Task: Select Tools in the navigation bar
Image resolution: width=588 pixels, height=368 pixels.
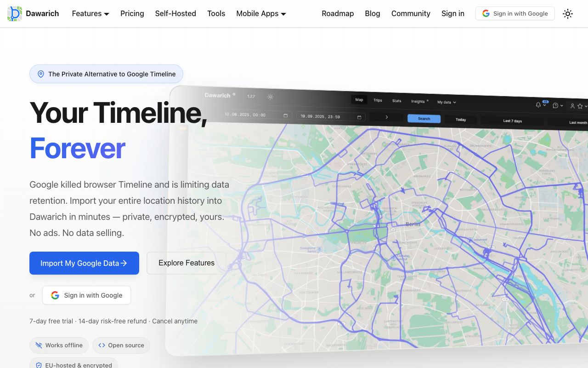Action: coord(216,14)
